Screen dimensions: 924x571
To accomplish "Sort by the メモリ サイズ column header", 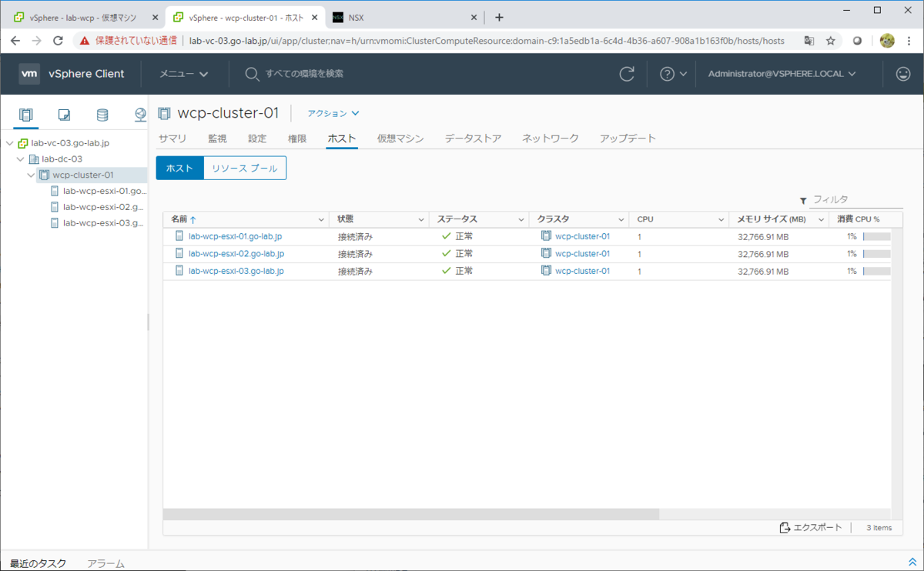I will click(x=772, y=219).
